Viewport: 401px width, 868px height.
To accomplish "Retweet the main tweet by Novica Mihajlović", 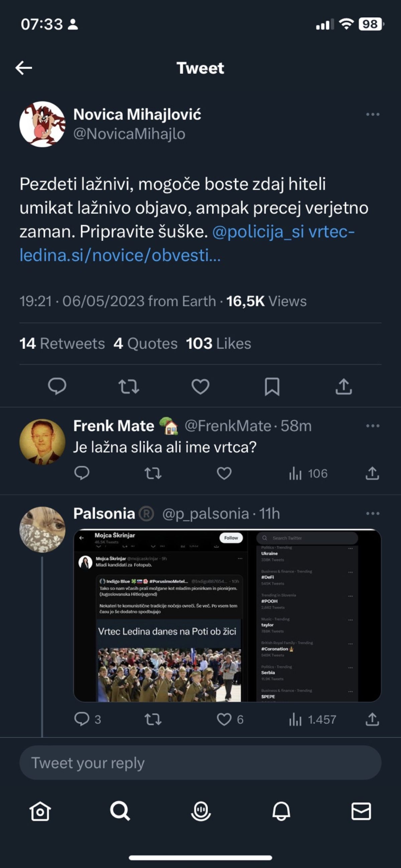I will point(129,386).
